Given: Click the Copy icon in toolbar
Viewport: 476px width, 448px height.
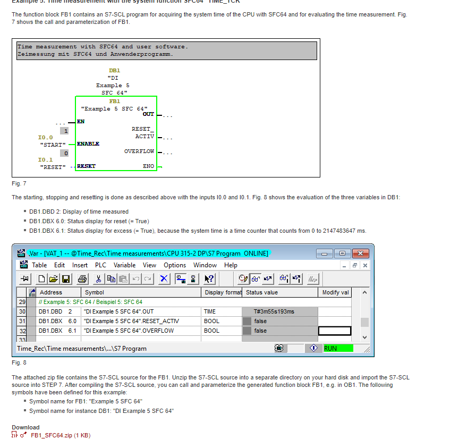Looking at the screenshot, I should point(111,278).
